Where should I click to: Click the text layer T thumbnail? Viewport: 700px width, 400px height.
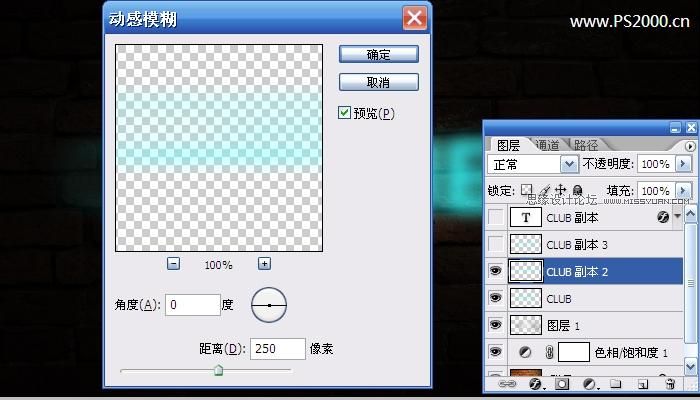click(525, 217)
